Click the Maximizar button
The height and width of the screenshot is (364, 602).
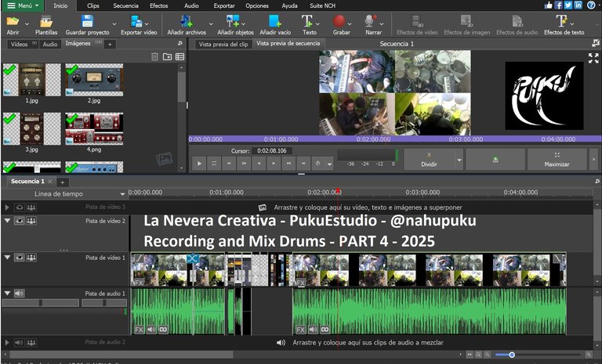coord(557,160)
